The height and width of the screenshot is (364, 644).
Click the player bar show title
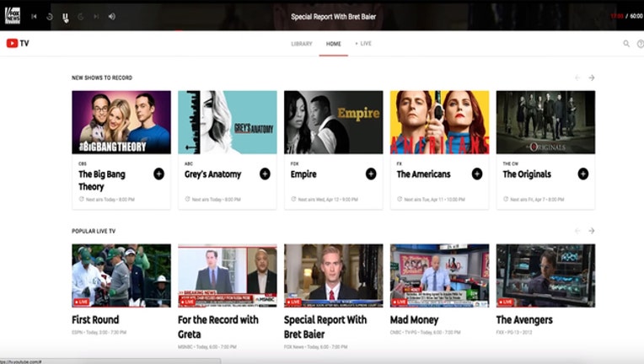(x=334, y=17)
